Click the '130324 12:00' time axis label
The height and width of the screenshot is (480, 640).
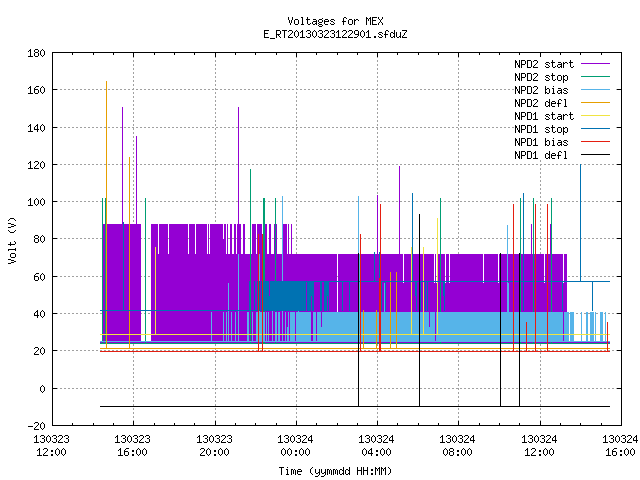pyautogui.click(x=539, y=446)
